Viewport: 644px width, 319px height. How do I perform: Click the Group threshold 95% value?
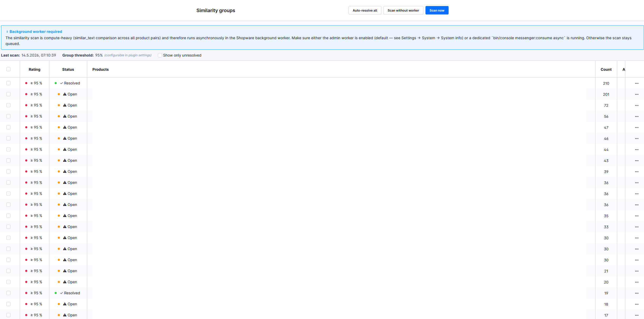[99, 55]
